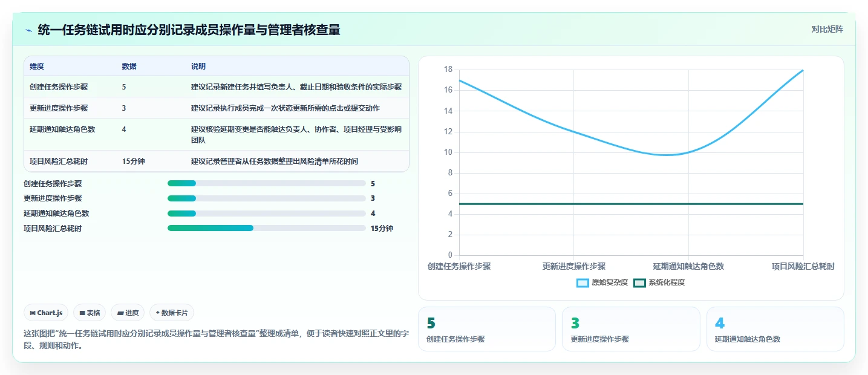Select the 数据卡片 tag chip
Viewport: 868px width, 375px height.
click(x=172, y=313)
